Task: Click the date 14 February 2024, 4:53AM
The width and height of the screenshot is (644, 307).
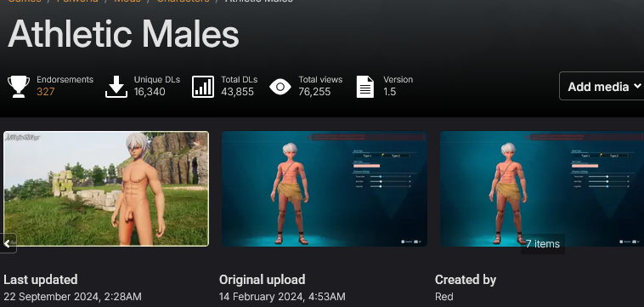Action: pos(282,297)
